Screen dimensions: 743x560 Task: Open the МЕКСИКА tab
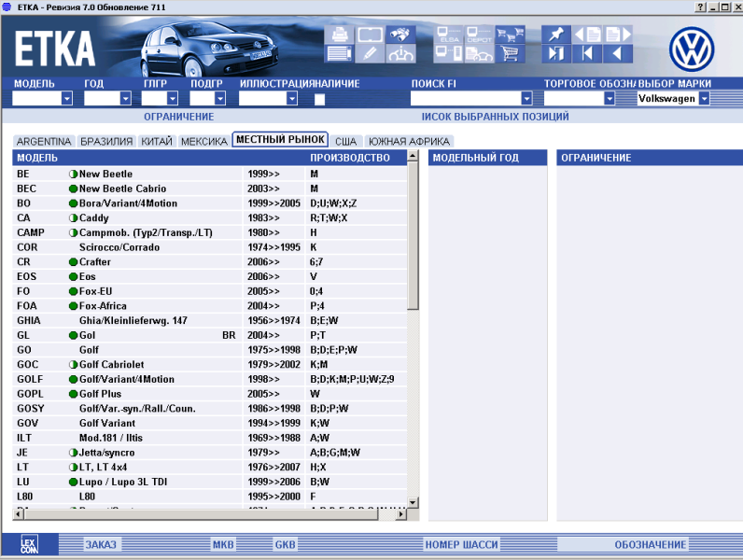point(204,141)
